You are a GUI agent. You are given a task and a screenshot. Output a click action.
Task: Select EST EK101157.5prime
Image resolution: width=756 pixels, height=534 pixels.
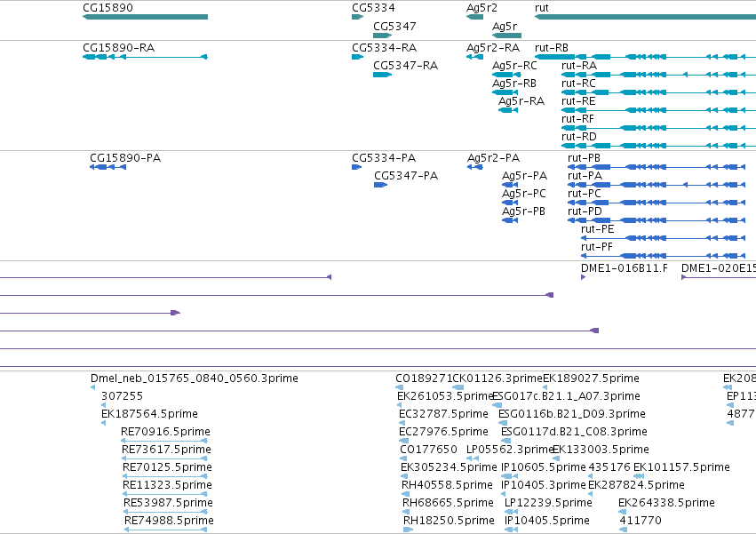point(681,467)
